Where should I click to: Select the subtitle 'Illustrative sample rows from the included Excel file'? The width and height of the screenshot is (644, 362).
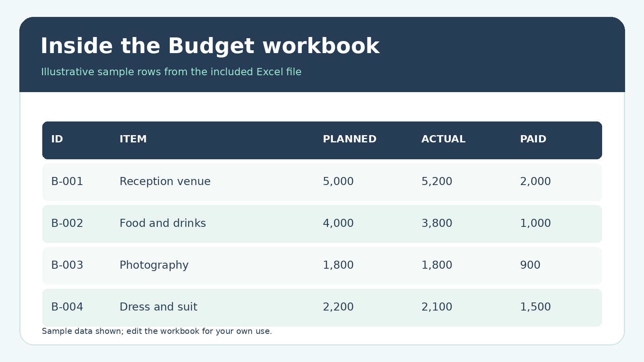[171, 72]
